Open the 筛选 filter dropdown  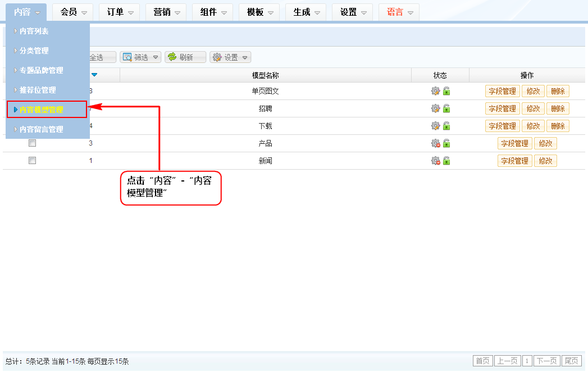tap(140, 57)
